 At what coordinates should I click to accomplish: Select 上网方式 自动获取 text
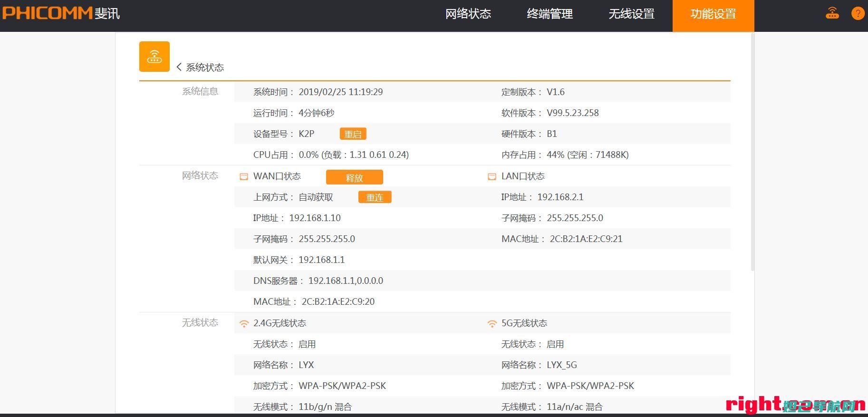click(316, 197)
